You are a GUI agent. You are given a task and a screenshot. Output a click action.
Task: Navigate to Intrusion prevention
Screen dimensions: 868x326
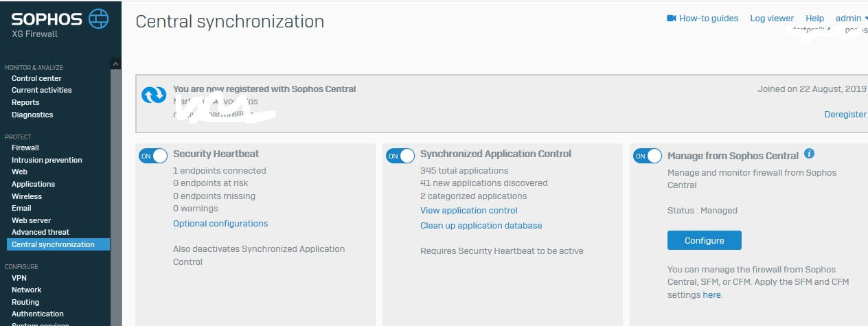47,160
